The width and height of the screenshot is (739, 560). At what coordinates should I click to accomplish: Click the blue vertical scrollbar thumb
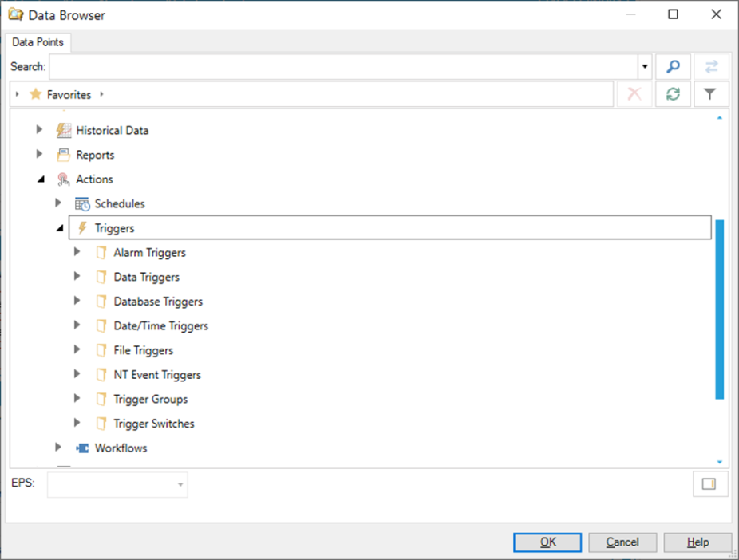719,309
